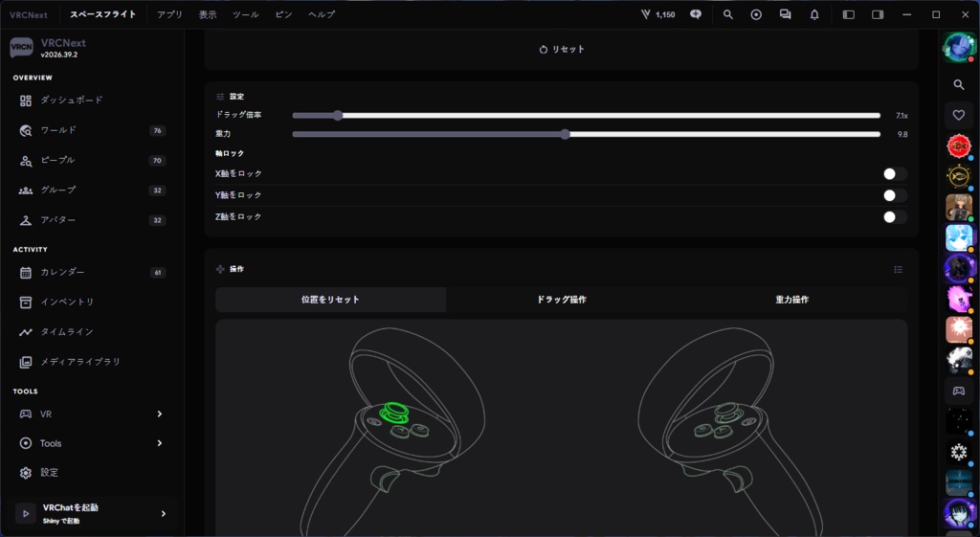
Task: Toggle Y軸をロック switch
Action: [x=895, y=195]
